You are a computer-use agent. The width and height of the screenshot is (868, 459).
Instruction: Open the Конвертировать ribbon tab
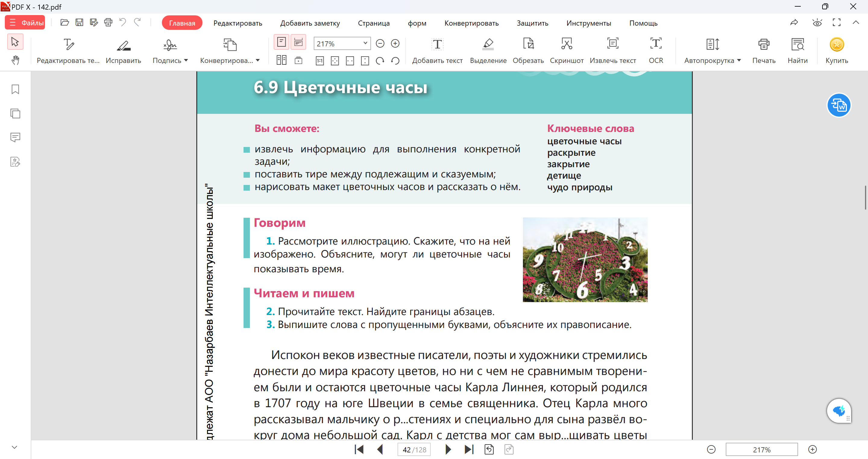click(471, 23)
